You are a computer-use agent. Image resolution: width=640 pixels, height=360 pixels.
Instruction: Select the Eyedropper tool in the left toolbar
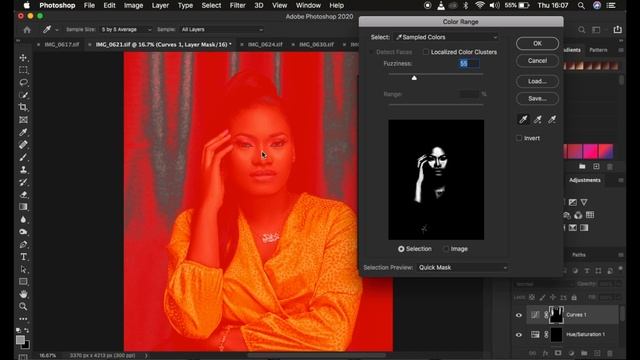pyautogui.click(x=23, y=132)
